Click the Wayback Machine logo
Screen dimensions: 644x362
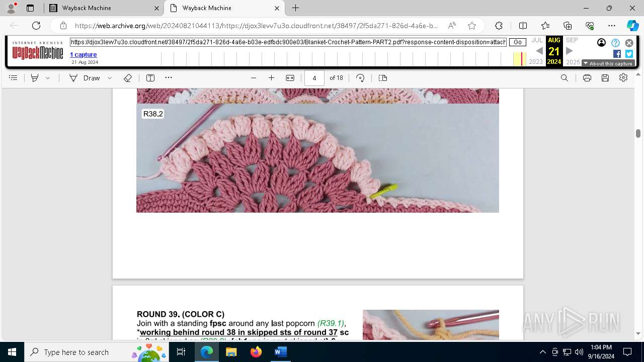pyautogui.click(x=38, y=51)
